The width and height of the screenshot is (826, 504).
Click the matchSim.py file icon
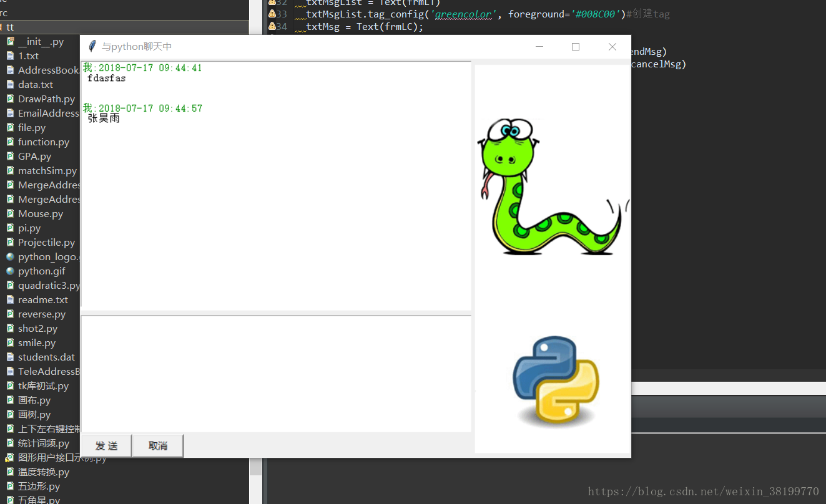[10, 170]
